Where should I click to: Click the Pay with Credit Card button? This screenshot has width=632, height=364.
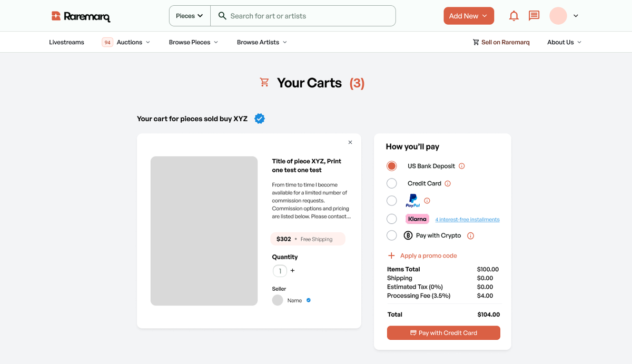(x=443, y=333)
